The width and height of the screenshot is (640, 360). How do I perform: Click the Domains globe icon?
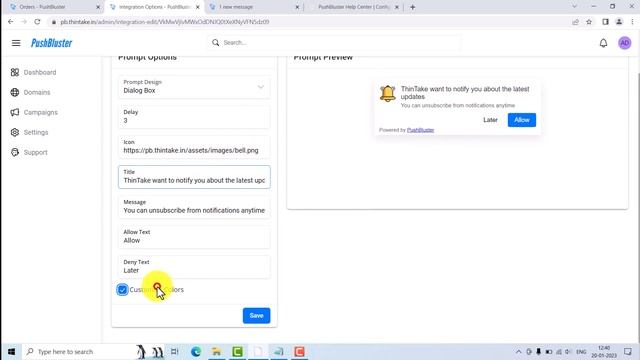pos(15,92)
